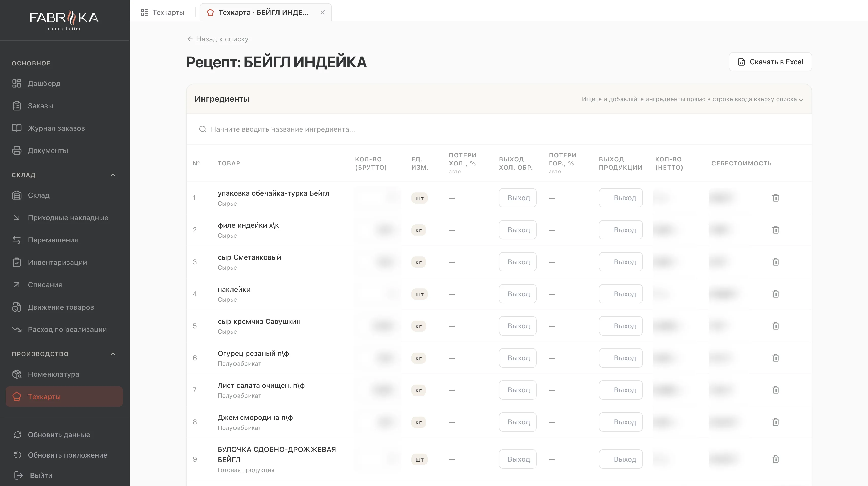Open Списания page

[64, 285]
